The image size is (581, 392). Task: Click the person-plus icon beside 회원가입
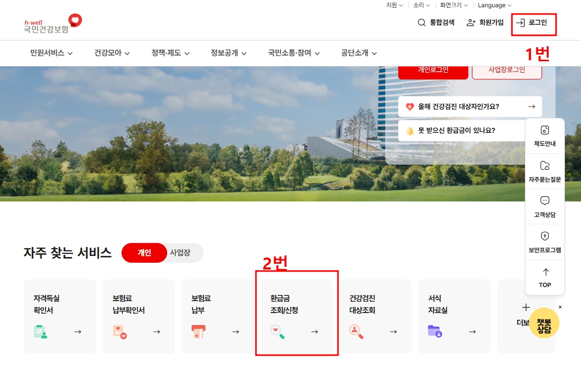[470, 23]
